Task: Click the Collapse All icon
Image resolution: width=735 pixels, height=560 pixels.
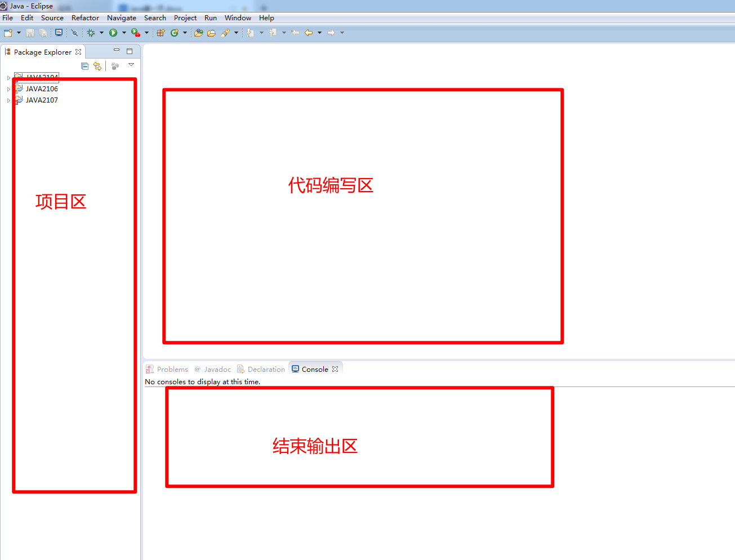Action: click(x=84, y=66)
